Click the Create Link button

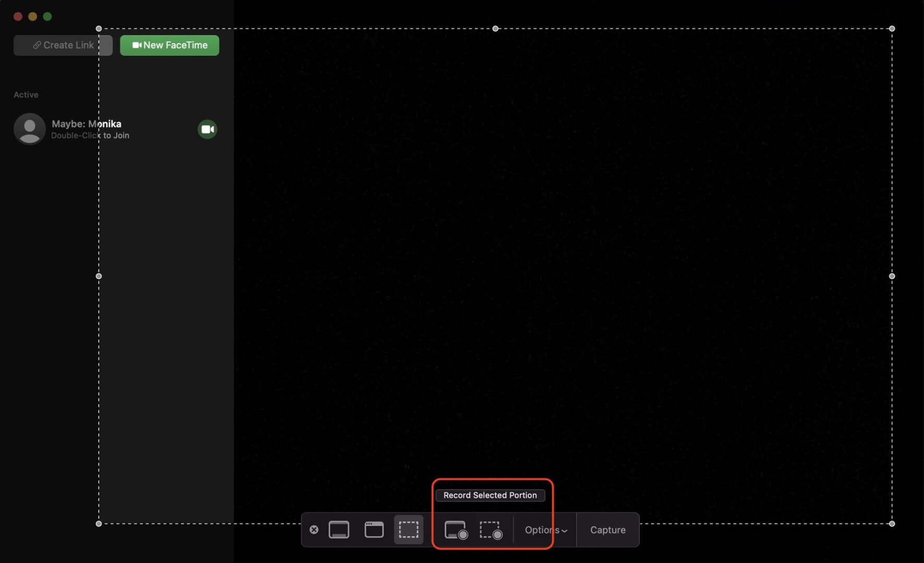coord(63,45)
